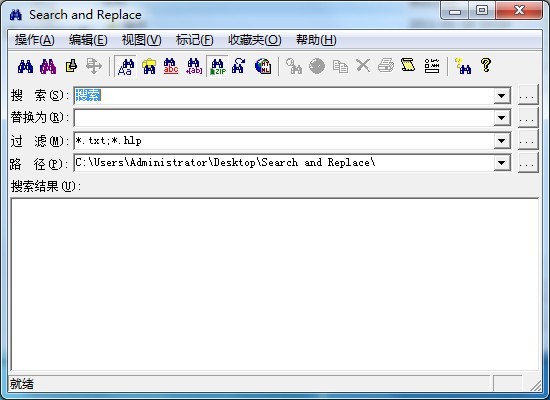Start search with blue binoculars icon

click(x=26, y=66)
